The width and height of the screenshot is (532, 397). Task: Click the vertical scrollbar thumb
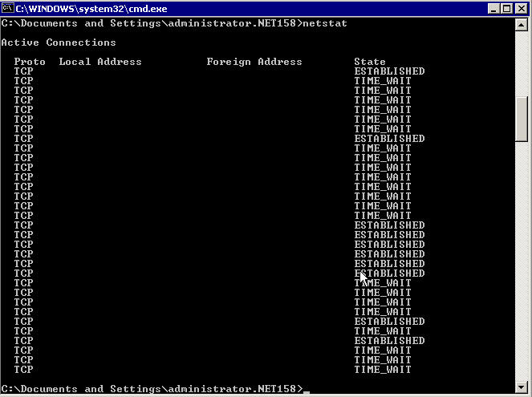[x=521, y=119]
